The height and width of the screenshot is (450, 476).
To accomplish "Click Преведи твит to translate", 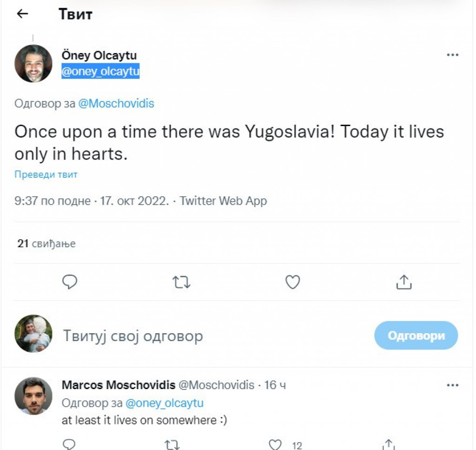I will click(x=46, y=175).
